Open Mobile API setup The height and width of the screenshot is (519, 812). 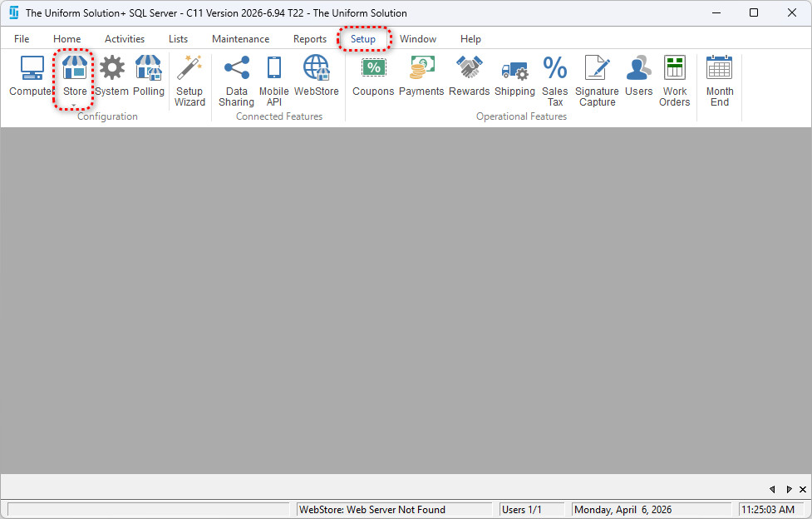(273, 81)
